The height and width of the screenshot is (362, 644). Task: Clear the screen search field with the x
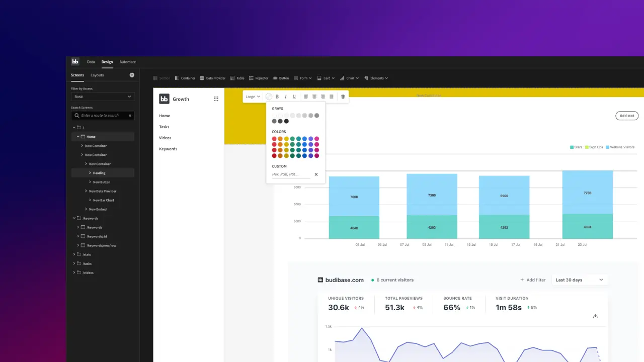(x=130, y=115)
